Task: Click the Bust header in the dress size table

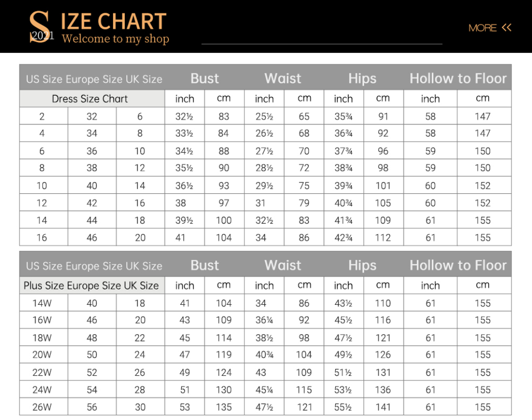Action: (204, 79)
